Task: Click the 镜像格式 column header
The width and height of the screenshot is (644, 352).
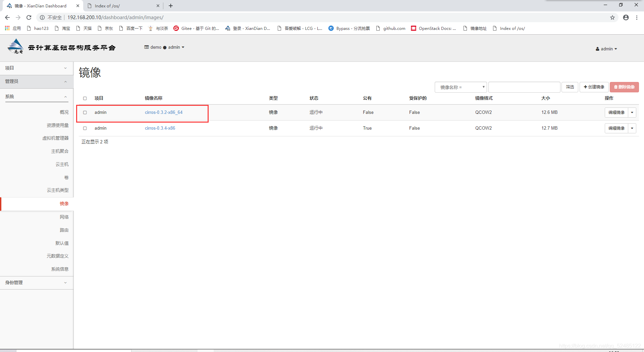Action: [484, 98]
